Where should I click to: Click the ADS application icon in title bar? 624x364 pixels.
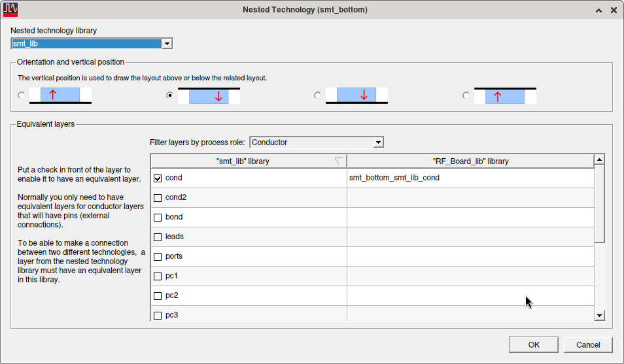[10, 10]
